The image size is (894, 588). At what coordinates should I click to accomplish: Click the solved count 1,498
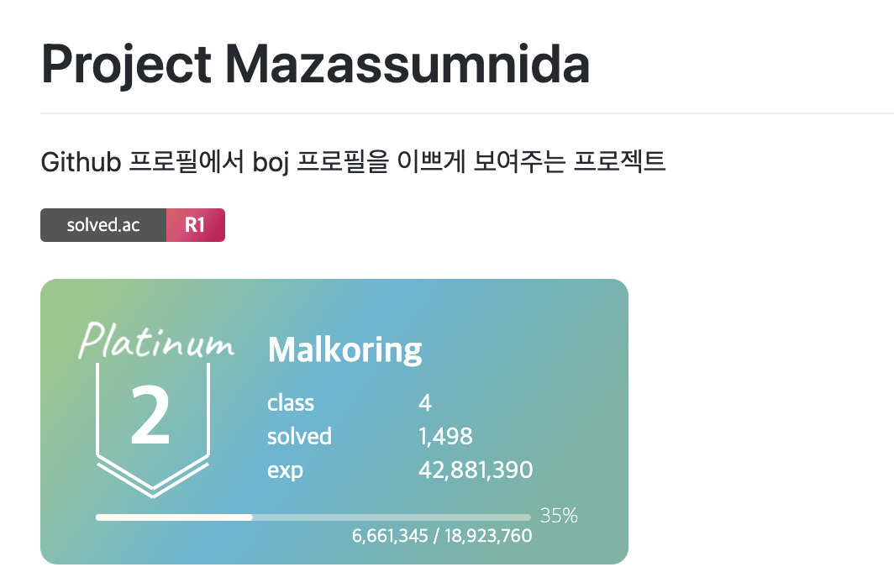(445, 437)
